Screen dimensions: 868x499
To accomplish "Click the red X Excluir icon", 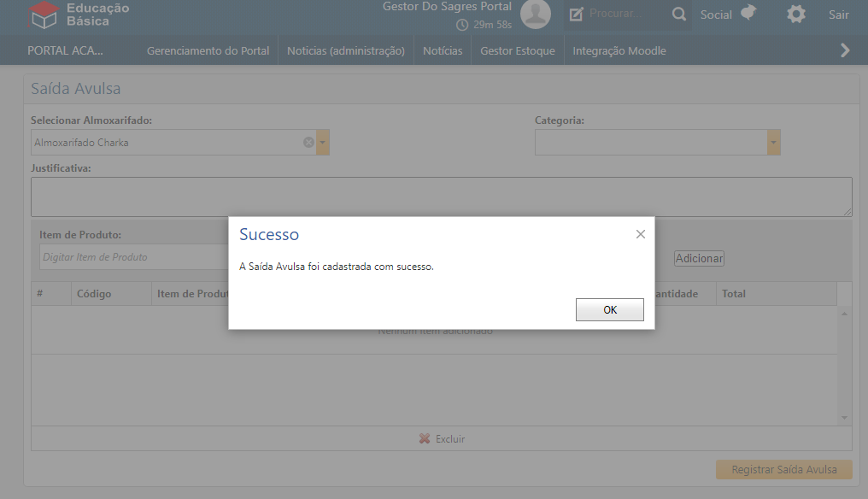I will [x=425, y=439].
